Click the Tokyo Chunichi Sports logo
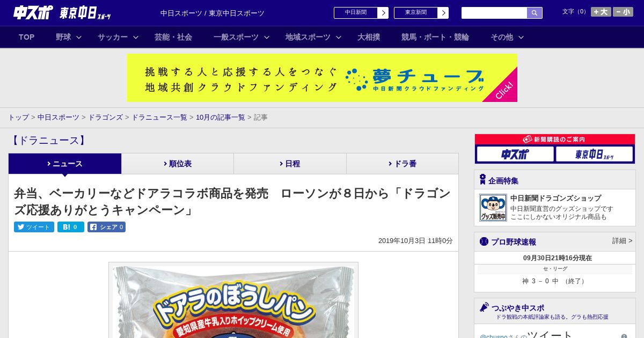Screen dimensions: 644x338 85,13
